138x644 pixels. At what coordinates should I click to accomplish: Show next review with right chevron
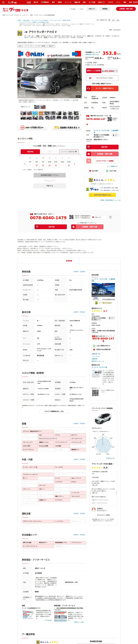click(x=116, y=493)
